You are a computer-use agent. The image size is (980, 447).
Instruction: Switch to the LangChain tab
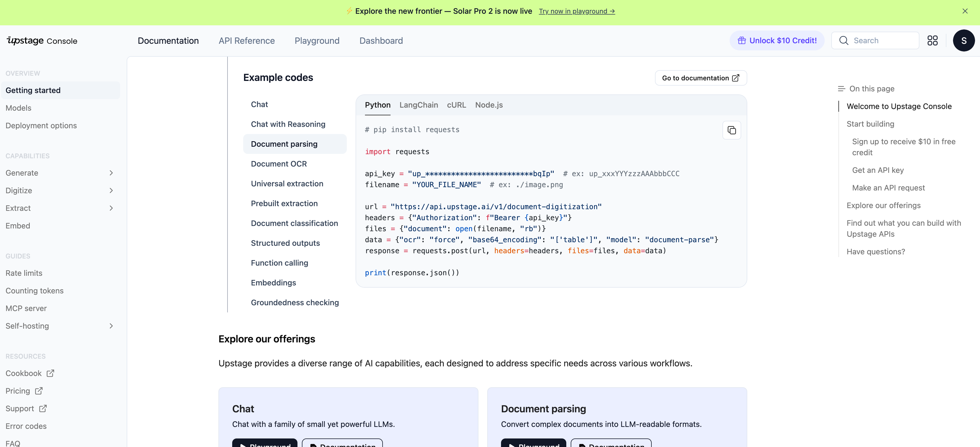click(418, 105)
